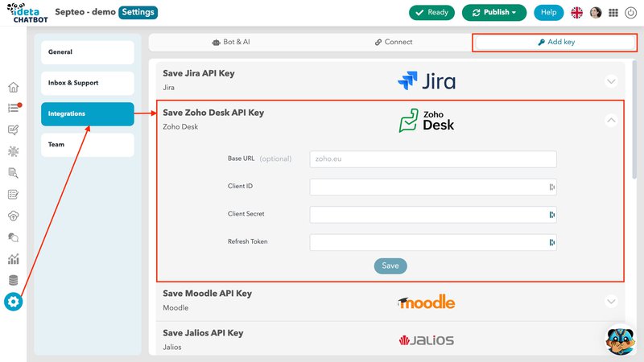
Task: Open the AI chip sidebar icon
Action: pyautogui.click(x=13, y=151)
